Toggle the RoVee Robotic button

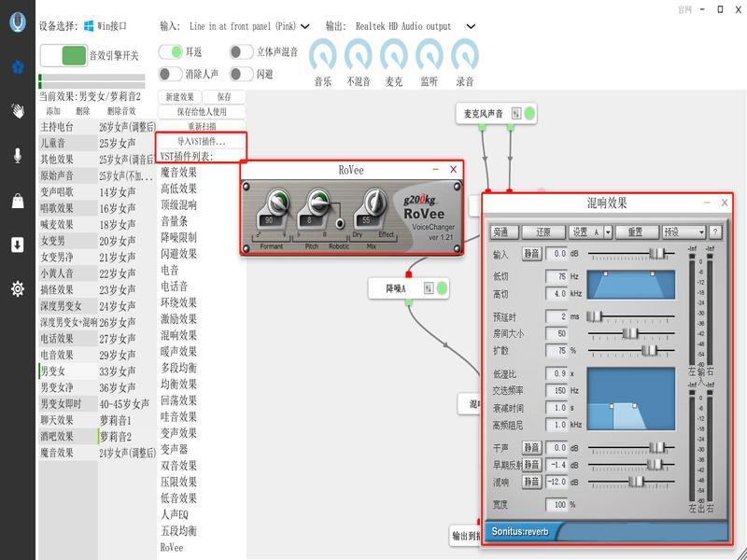pyautogui.click(x=340, y=223)
